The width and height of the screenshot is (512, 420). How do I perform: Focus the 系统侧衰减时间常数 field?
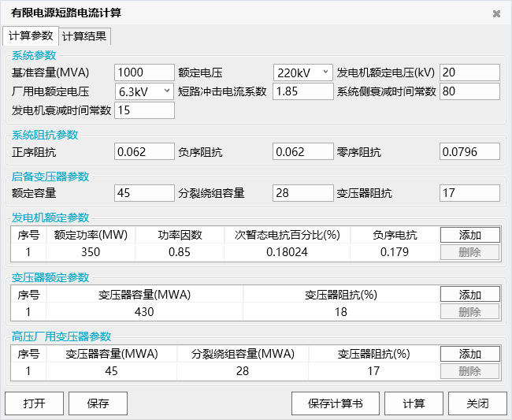click(469, 91)
